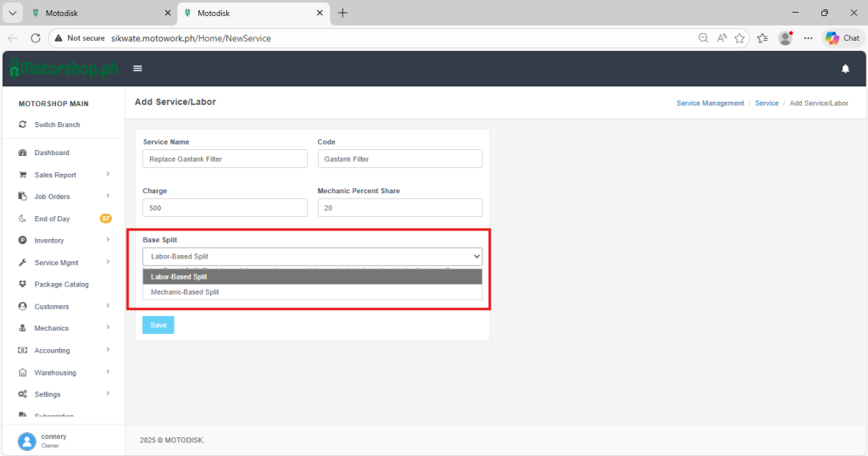This screenshot has width=868, height=456.
Task: Open Dashboard via its gauge icon
Action: point(23,153)
